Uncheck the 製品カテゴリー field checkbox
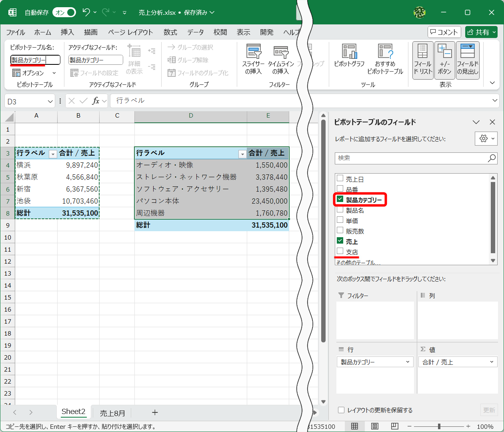The height and width of the screenshot is (432, 504). 340,199
